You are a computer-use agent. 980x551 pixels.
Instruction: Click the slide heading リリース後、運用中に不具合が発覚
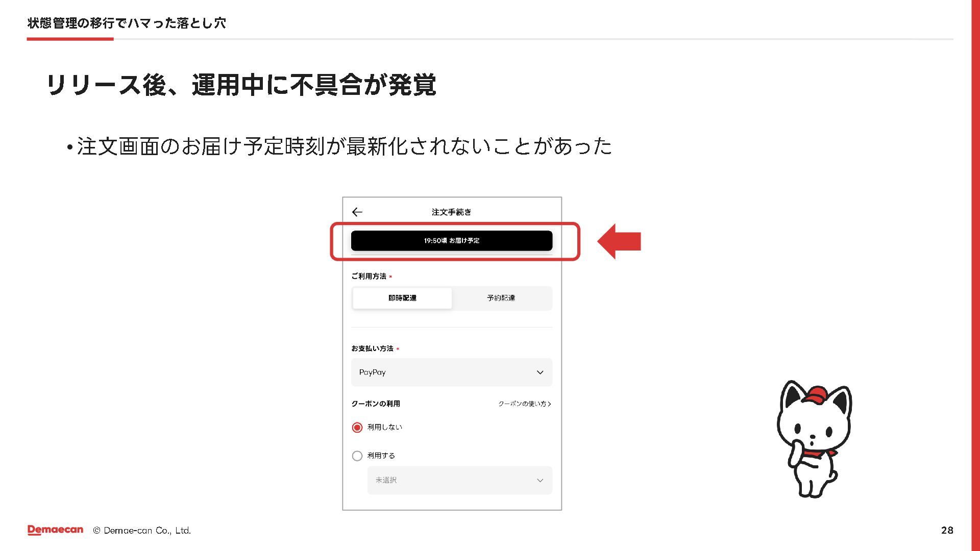(241, 85)
